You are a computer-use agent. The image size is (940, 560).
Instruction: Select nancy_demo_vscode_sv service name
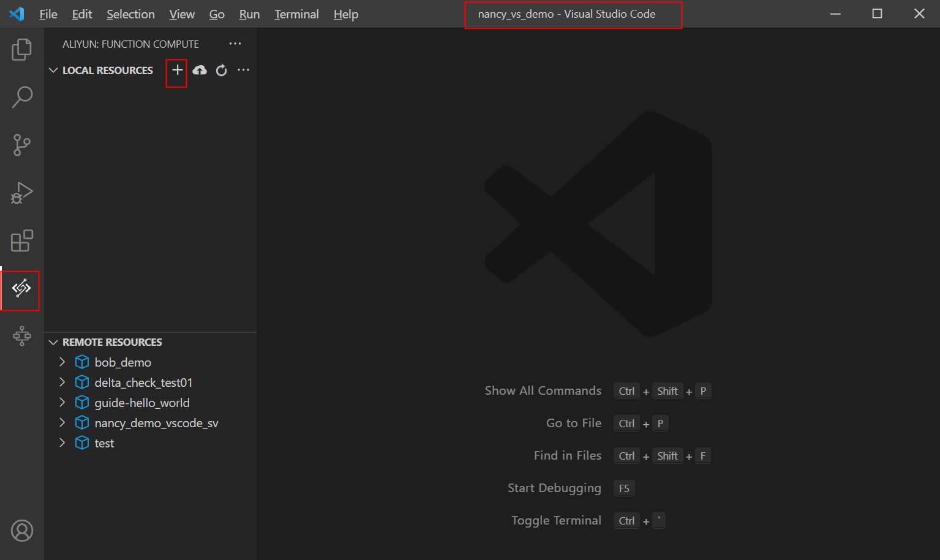point(156,423)
